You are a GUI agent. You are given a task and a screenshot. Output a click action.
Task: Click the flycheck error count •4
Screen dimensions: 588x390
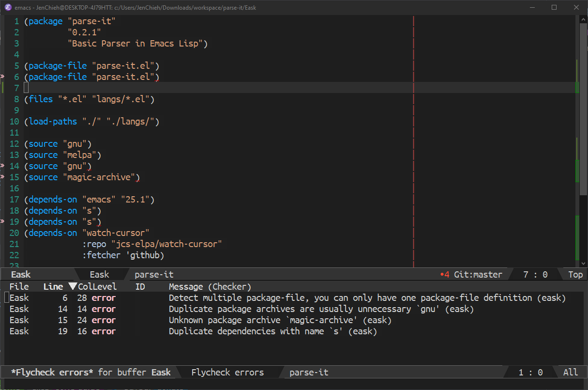click(445, 275)
